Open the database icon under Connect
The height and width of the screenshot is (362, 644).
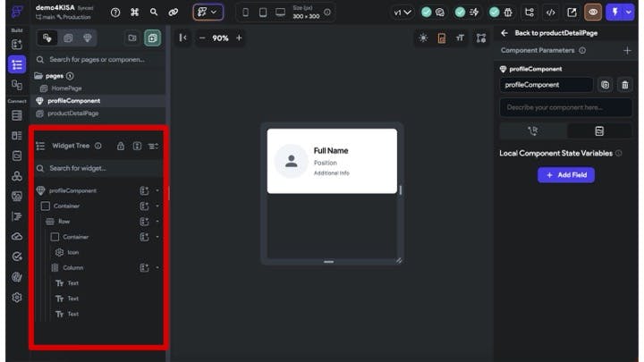pos(17,115)
